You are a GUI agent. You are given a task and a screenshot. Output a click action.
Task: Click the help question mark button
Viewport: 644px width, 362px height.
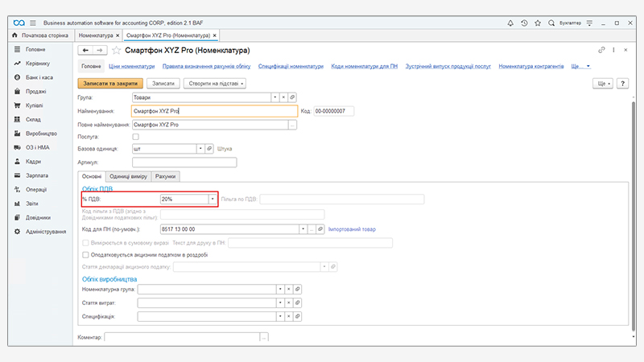pyautogui.click(x=622, y=83)
